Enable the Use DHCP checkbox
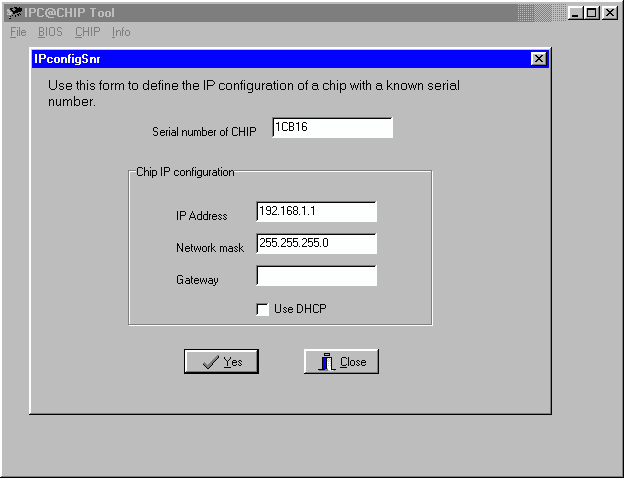Screen dimensions: 624x478 click(x=263, y=309)
